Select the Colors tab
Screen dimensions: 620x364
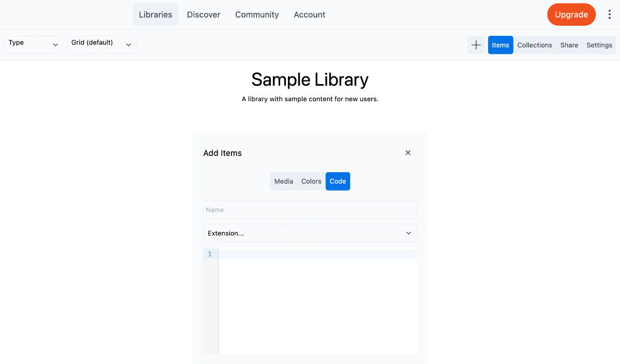311,181
